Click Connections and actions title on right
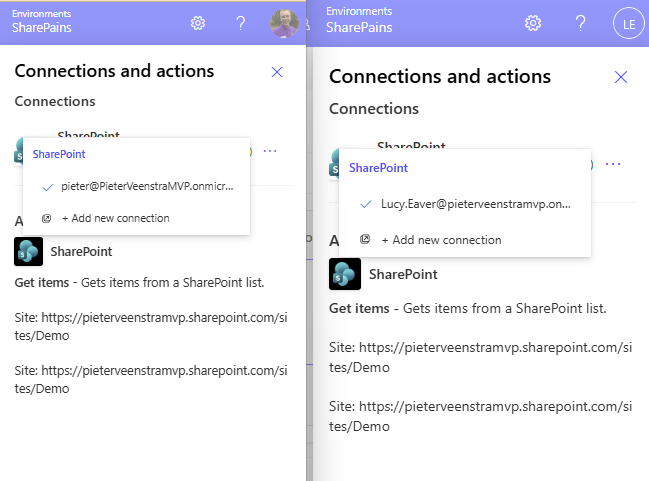The image size is (649, 481). pos(440,77)
